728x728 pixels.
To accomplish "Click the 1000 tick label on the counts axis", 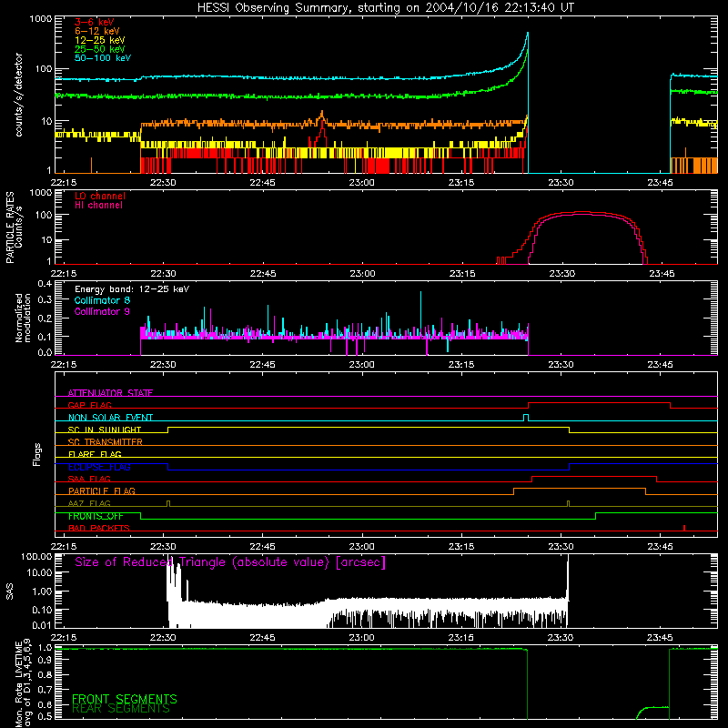I will (x=40, y=19).
